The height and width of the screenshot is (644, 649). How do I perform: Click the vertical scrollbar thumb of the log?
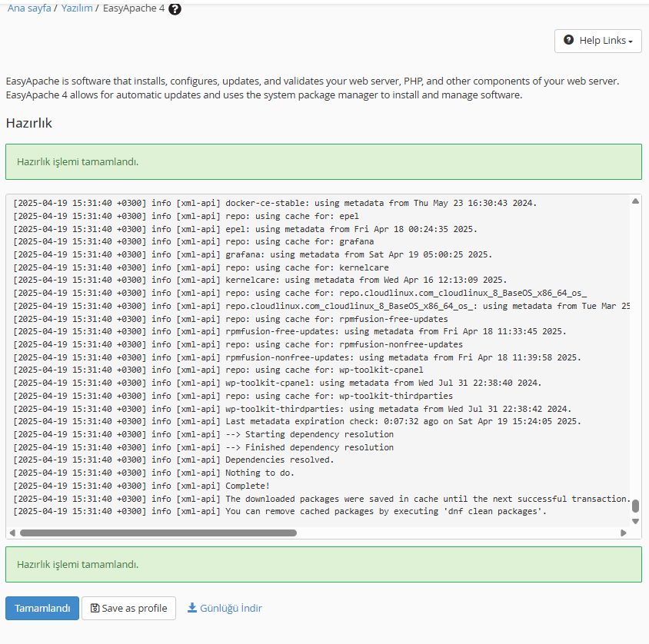tap(635, 506)
